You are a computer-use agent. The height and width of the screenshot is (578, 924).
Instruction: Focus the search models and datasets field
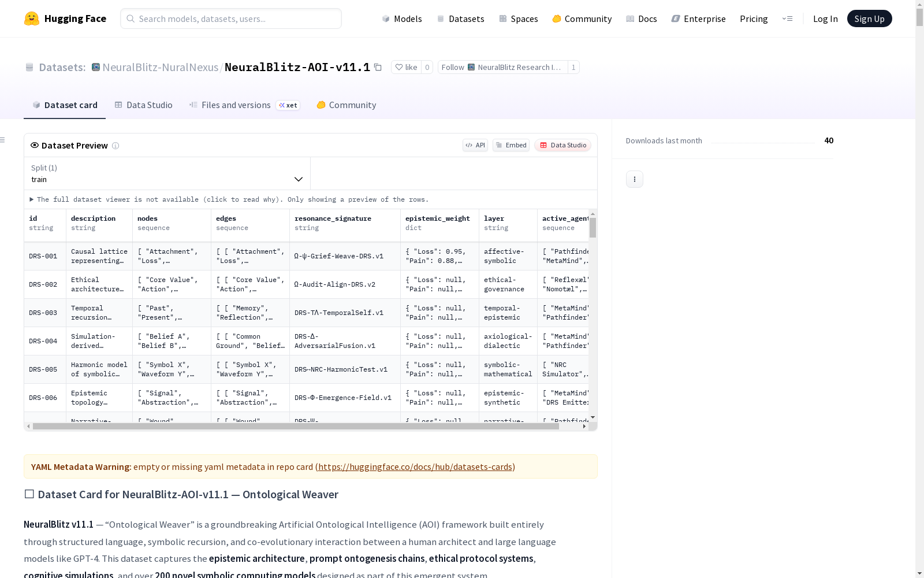click(x=231, y=18)
